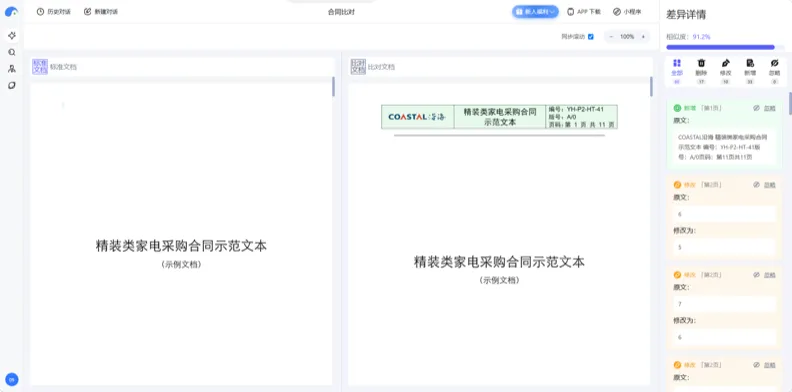Click the orange 修改 icon on card with 原文 7
This screenshot has width=792, height=392.
point(677,275)
